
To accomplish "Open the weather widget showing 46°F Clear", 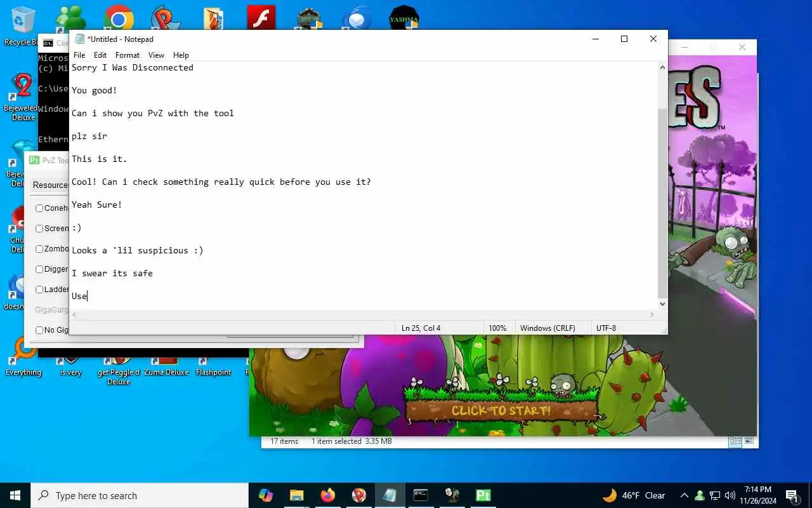I will click(634, 495).
